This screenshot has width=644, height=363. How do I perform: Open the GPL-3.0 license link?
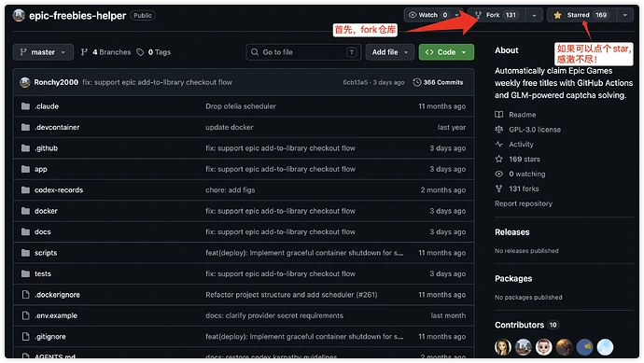click(535, 130)
